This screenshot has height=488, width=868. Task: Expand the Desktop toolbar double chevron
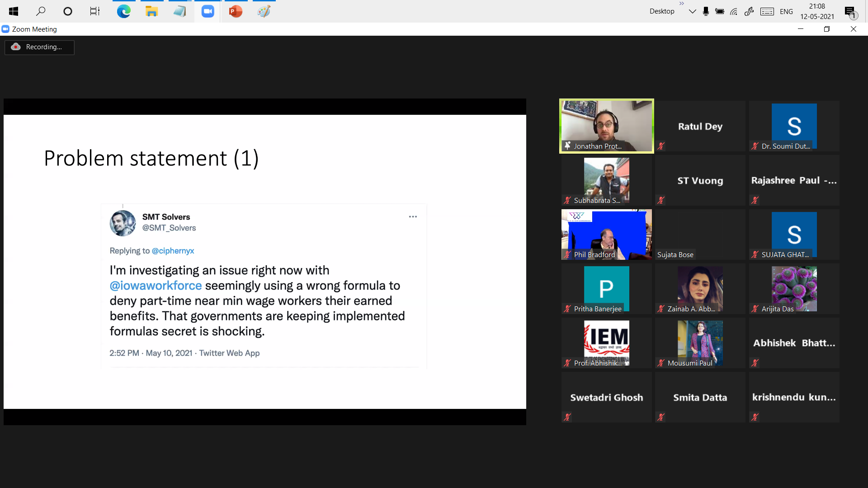[681, 4]
